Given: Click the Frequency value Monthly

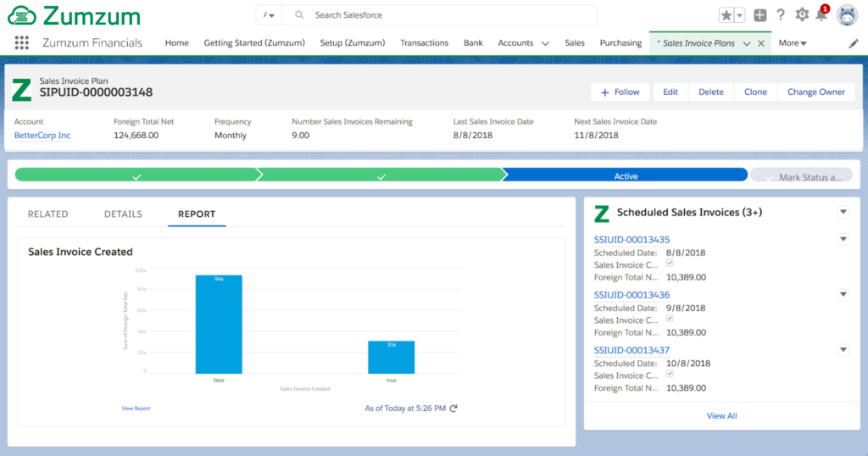Looking at the screenshot, I should (231, 135).
